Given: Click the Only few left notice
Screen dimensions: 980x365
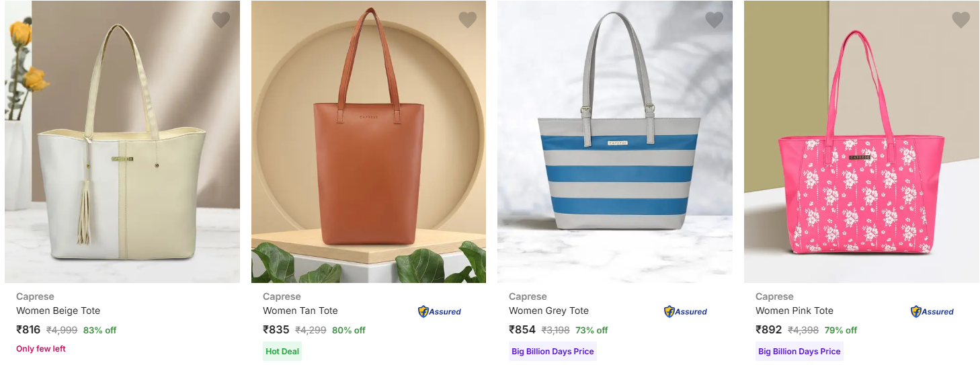Looking at the screenshot, I should click(41, 349).
